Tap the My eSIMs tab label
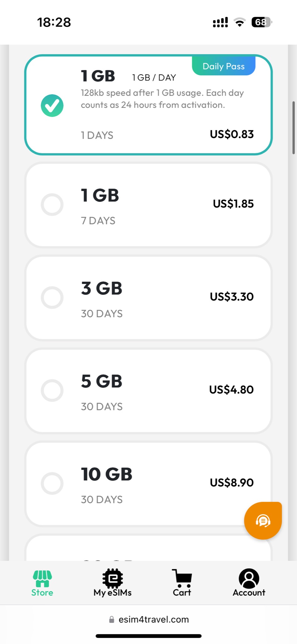This screenshot has width=297, height=644. pyautogui.click(x=112, y=593)
